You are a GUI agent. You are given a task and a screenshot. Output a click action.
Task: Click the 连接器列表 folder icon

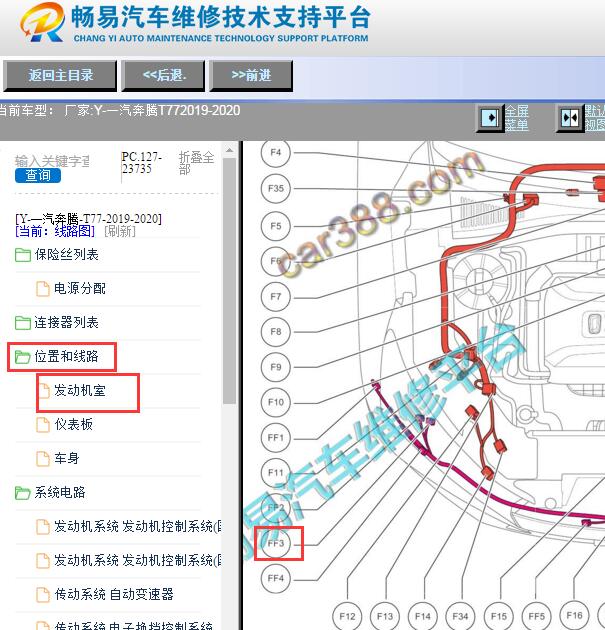tap(22, 323)
